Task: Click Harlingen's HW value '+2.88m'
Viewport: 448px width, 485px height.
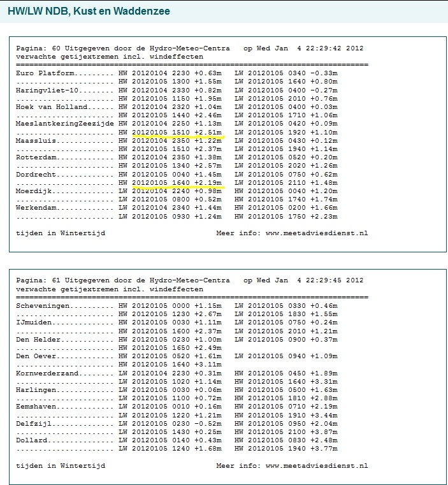Action: pyautogui.click(x=324, y=398)
